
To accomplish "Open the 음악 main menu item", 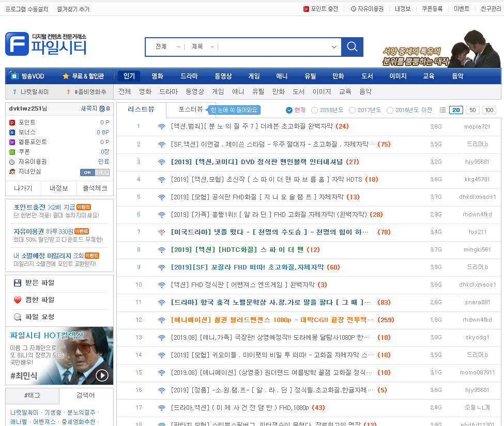I will point(457,76).
